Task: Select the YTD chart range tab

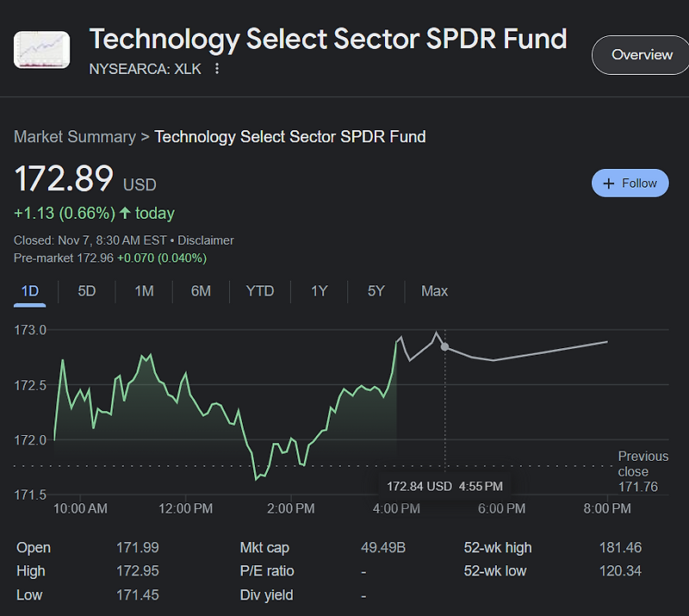Action: (x=260, y=291)
